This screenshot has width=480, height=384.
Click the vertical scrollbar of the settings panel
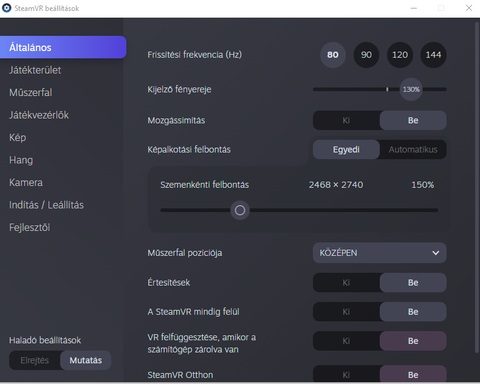tap(477, 187)
